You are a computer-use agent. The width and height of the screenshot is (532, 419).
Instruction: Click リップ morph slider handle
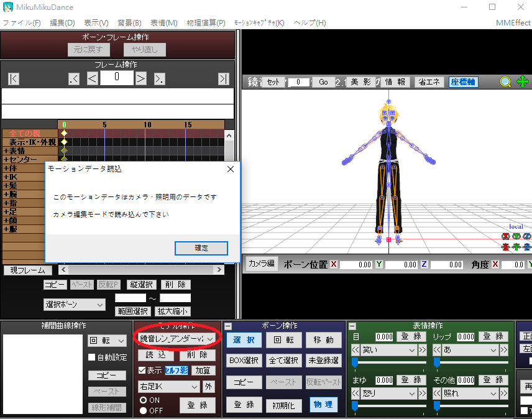click(x=437, y=362)
